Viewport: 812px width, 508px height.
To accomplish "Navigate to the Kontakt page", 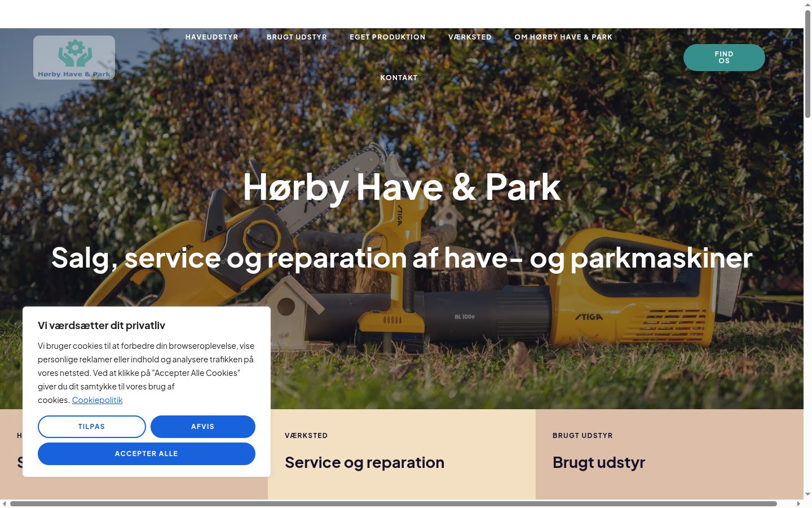I will click(x=399, y=78).
